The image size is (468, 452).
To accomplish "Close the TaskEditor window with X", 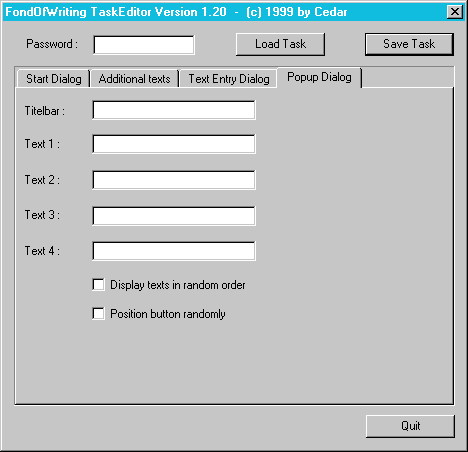I will 455,12.
